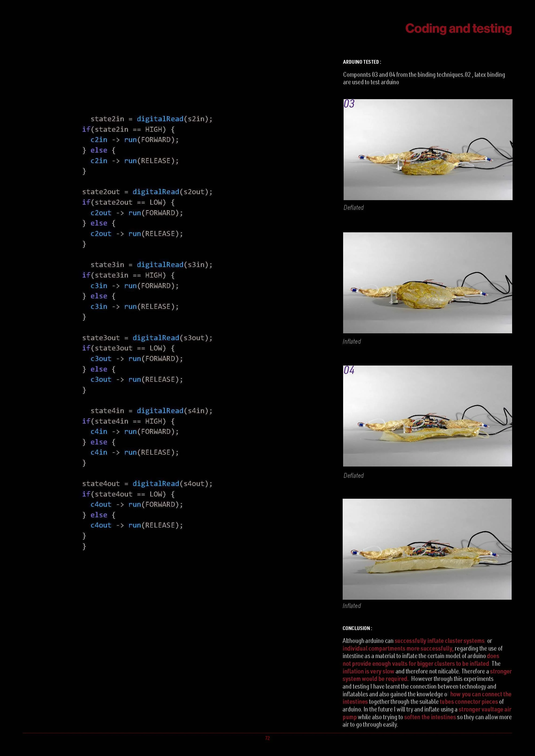Click the line 'c3out -> run(FORWARD);'
The height and width of the screenshot is (756, 535).
click(x=137, y=359)
